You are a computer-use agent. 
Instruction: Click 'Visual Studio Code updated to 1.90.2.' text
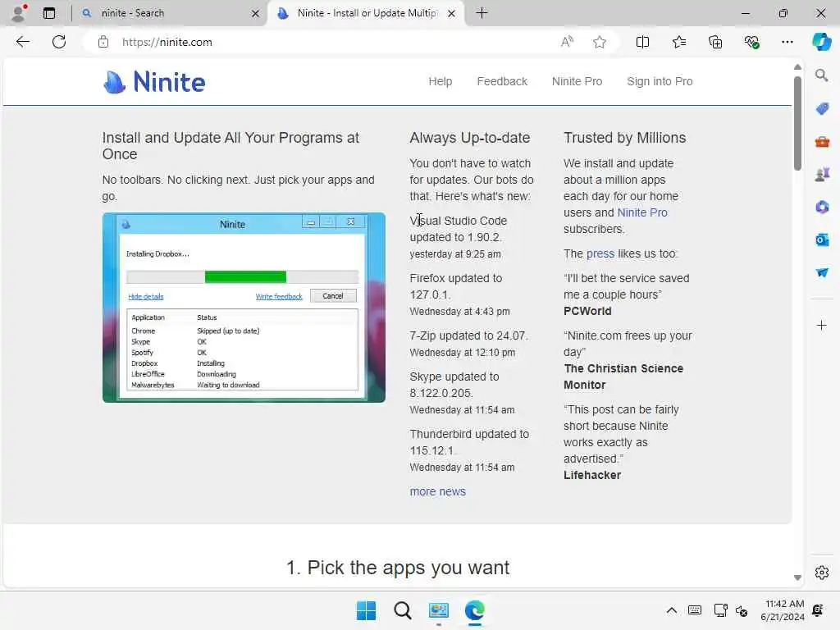click(x=458, y=229)
